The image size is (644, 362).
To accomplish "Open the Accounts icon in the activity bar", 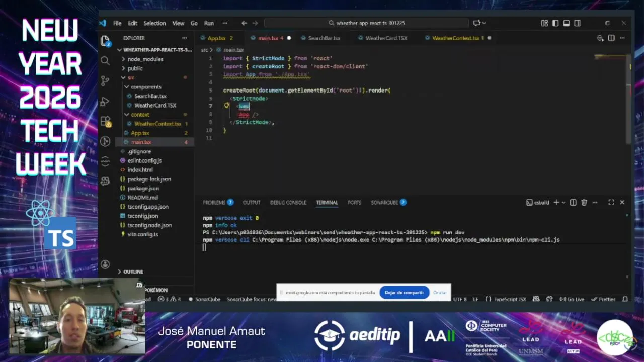I will [x=105, y=264].
